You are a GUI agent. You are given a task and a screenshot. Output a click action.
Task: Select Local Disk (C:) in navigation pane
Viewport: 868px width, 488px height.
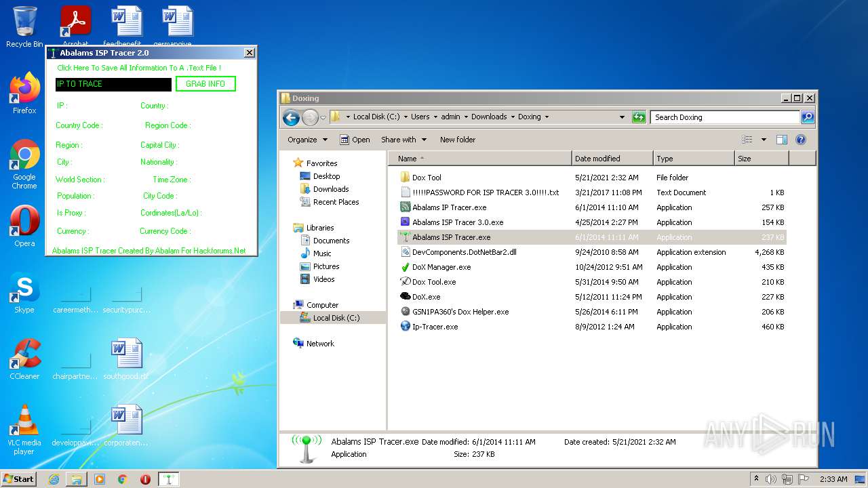(x=330, y=318)
